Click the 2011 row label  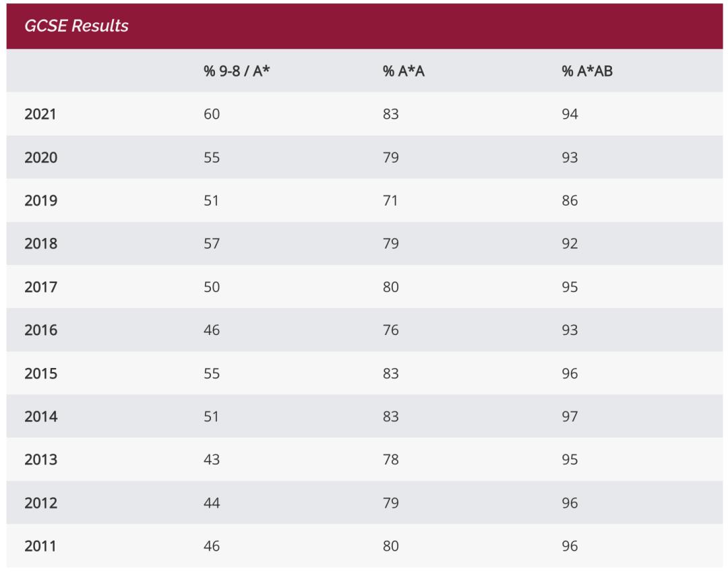click(x=40, y=546)
